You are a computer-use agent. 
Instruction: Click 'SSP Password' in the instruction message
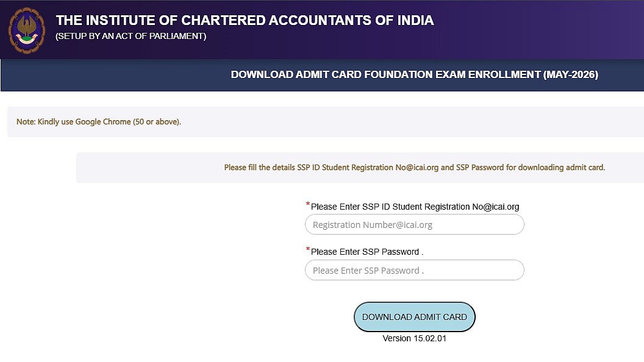pos(479,168)
